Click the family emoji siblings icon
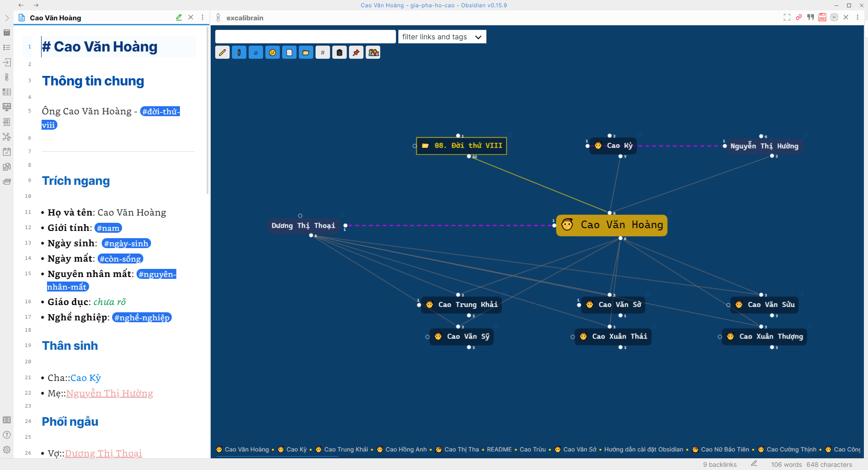Screen dimensions: 868x470 click(373, 52)
